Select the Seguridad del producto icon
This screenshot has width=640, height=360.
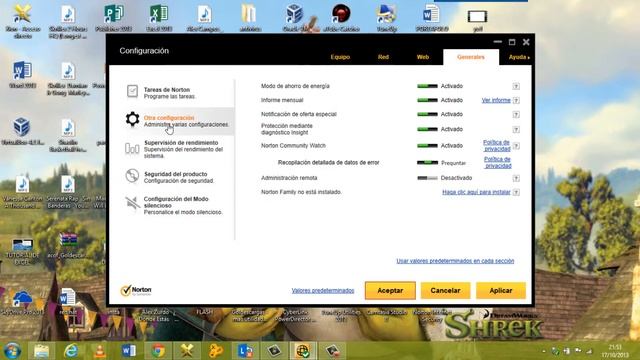[x=132, y=176]
